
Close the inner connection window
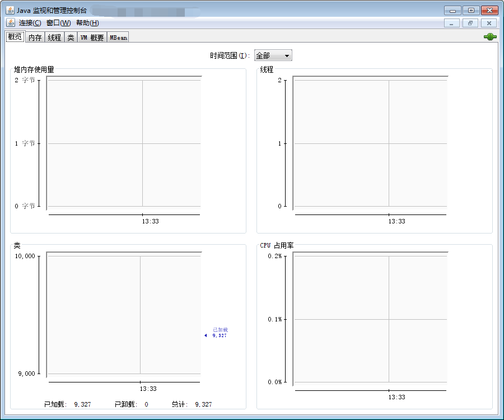pos(489,23)
